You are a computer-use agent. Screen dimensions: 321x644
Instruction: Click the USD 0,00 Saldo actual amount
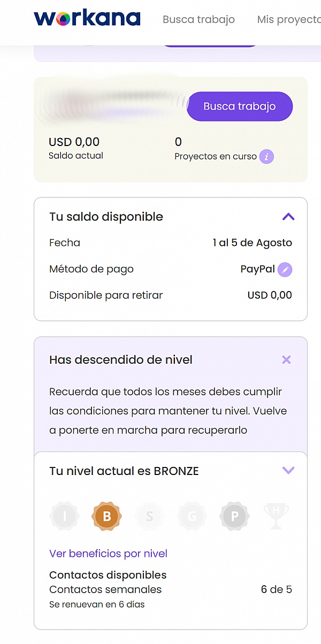[74, 142]
